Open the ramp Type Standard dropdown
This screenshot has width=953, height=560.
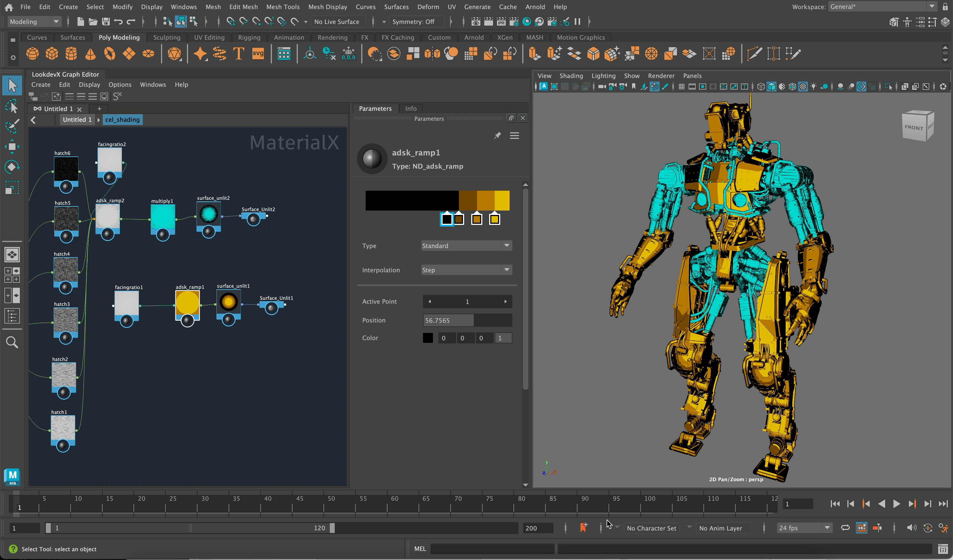467,246
